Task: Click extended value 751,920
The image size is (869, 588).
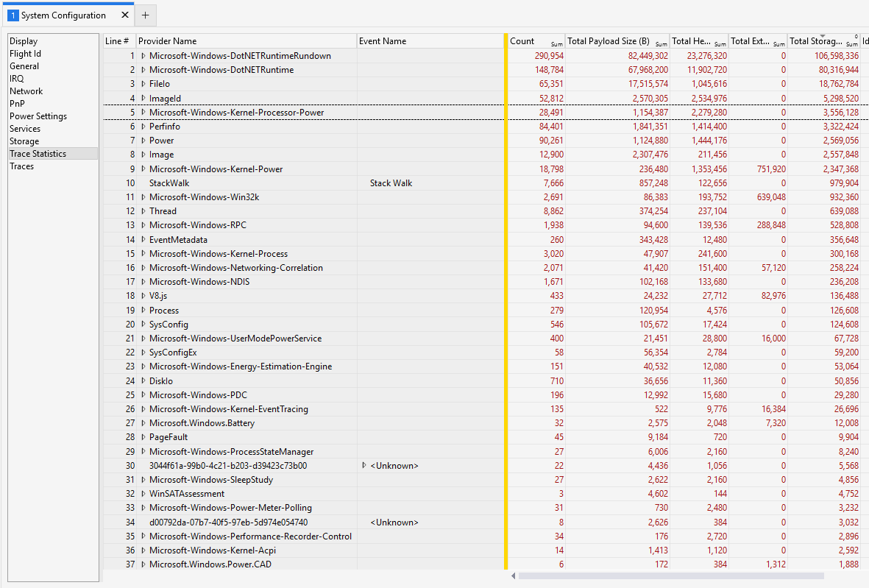Action: [771, 169]
